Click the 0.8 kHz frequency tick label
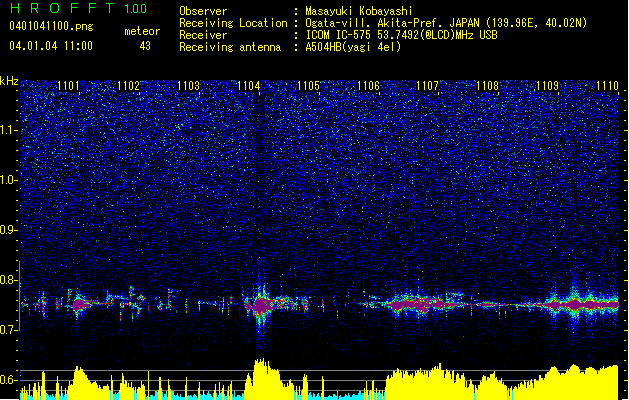The height and width of the screenshot is (400, 629). tap(8, 280)
